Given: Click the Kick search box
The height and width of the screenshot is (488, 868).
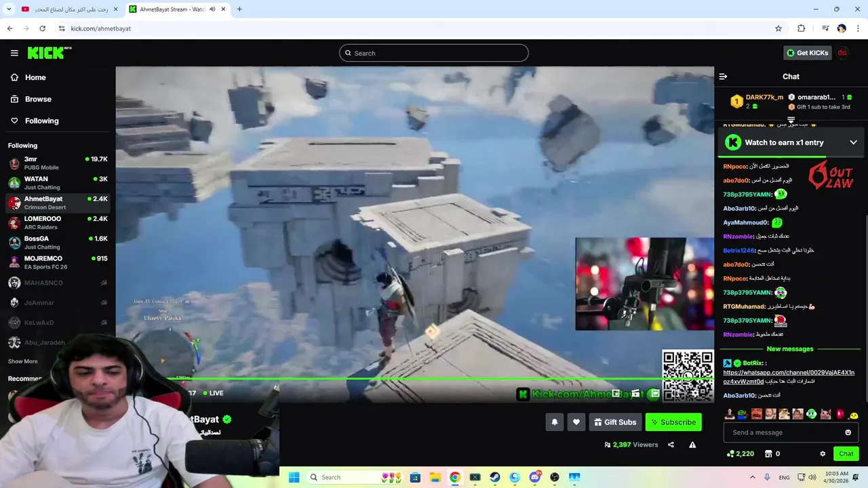Looking at the screenshot, I should [434, 53].
